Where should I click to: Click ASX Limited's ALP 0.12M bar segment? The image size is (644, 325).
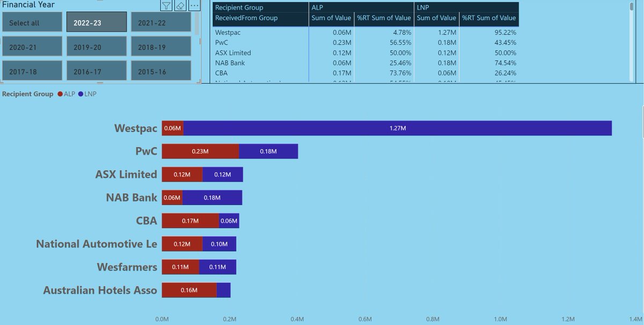[x=182, y=174]
